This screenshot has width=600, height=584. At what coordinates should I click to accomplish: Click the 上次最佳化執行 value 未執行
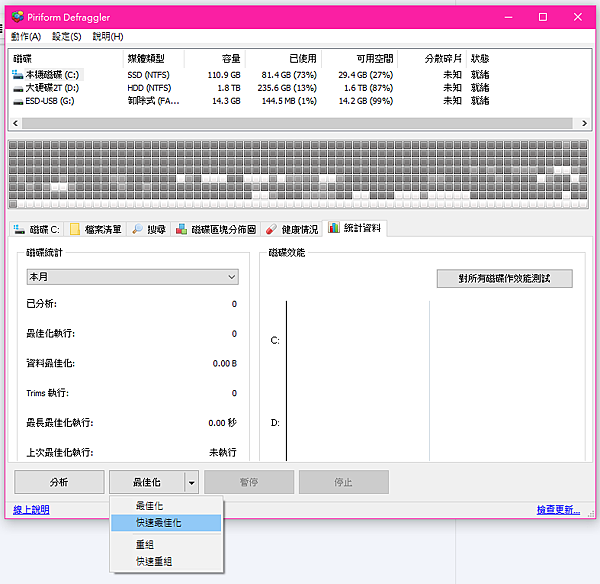click(223, 453)
